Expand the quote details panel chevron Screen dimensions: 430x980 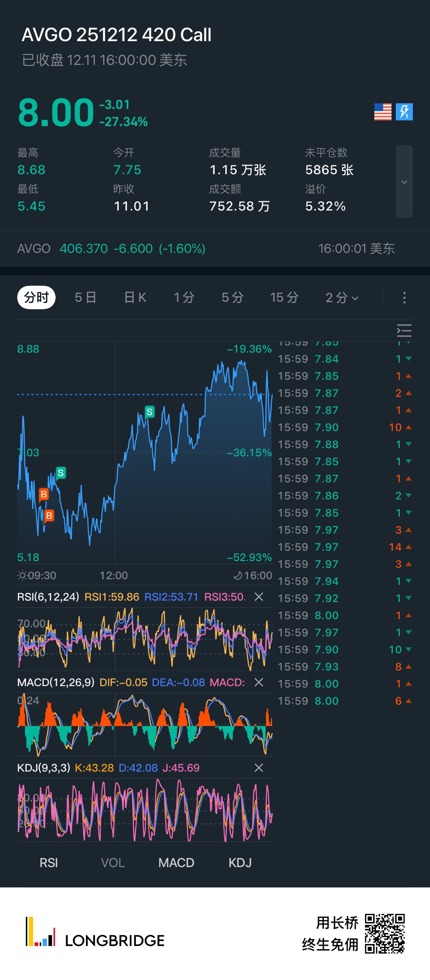click(x=404, y=182)
